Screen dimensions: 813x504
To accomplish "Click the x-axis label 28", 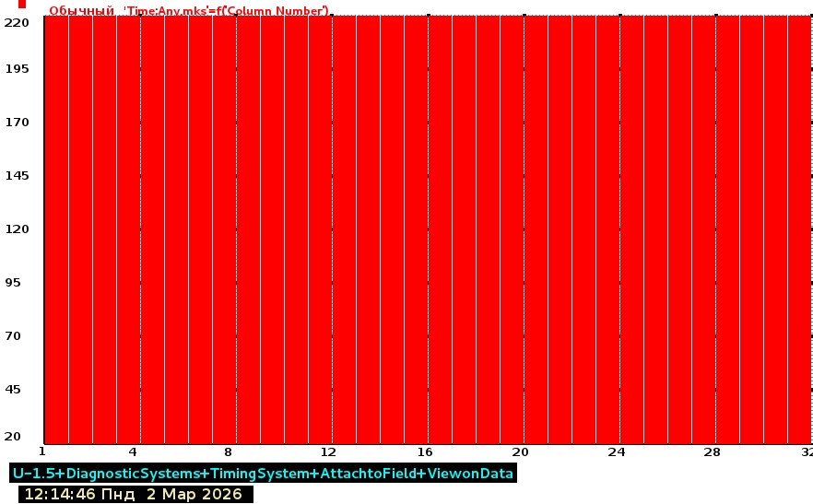I will (712, 452).
